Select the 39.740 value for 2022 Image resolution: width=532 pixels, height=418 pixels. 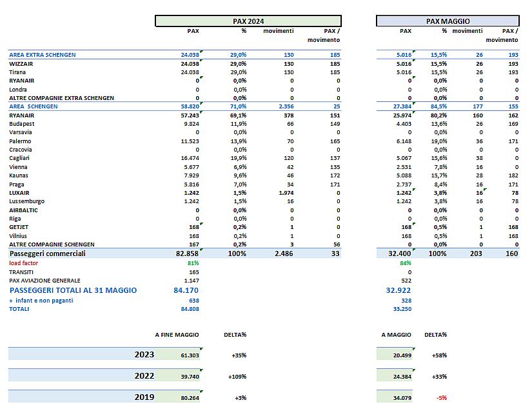pyautogui.click(x=190, y=377)
